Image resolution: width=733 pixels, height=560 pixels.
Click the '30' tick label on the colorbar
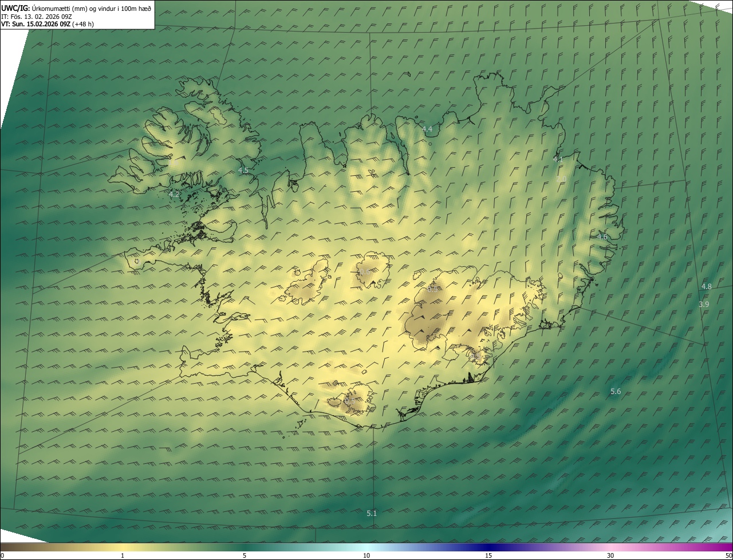[610, 555]
